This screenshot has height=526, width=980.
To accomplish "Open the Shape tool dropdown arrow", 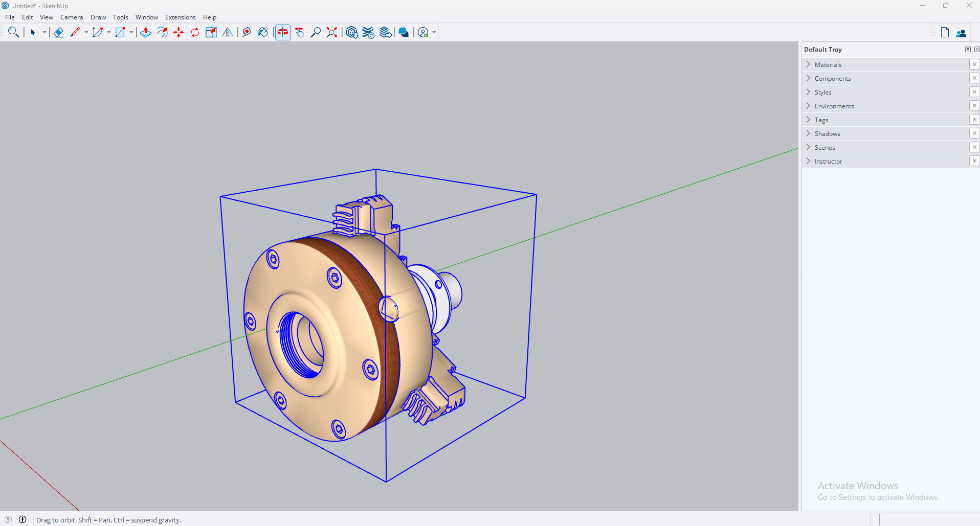I will pos(131,32).
